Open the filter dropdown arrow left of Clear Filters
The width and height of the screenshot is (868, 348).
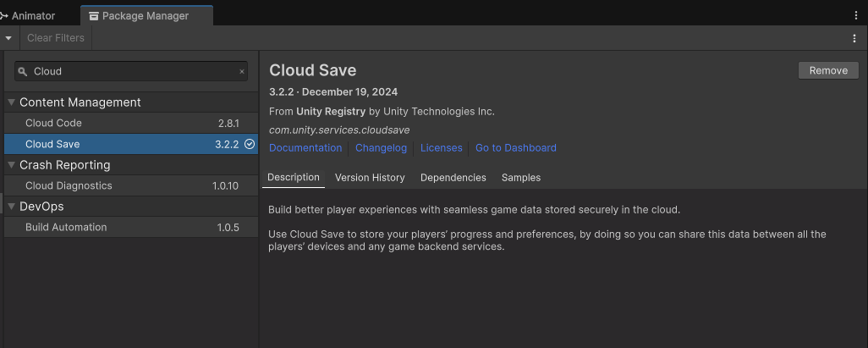pos(8,38)
